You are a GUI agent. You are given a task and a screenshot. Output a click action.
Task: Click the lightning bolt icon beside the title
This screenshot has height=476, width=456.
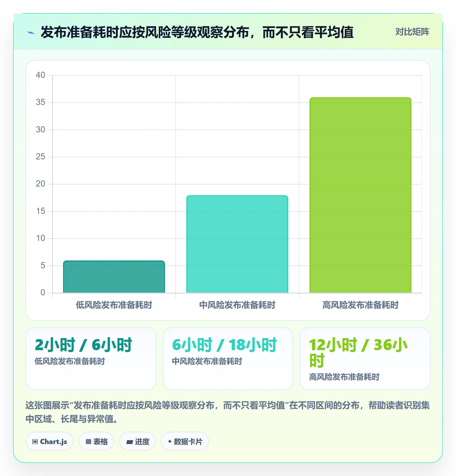click(31, 33)
